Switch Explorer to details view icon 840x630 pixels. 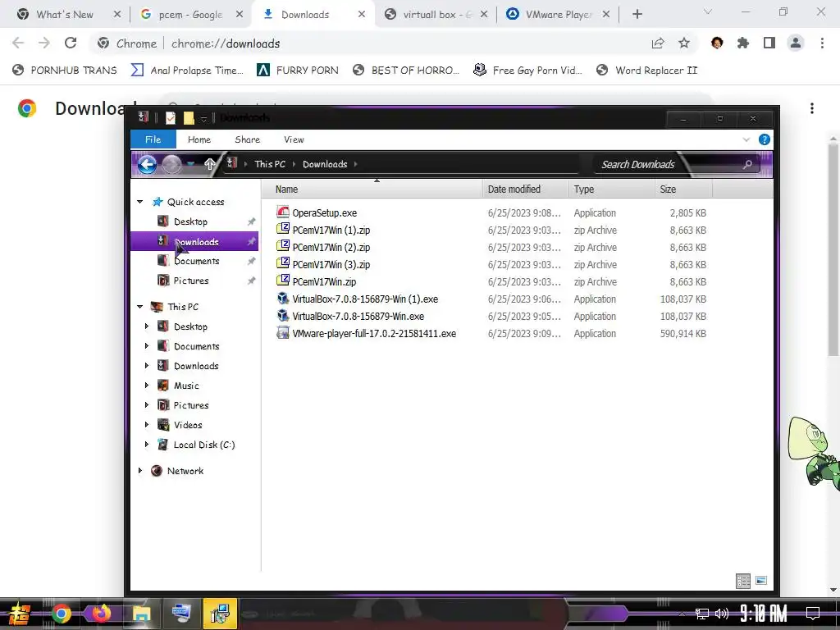743,581
